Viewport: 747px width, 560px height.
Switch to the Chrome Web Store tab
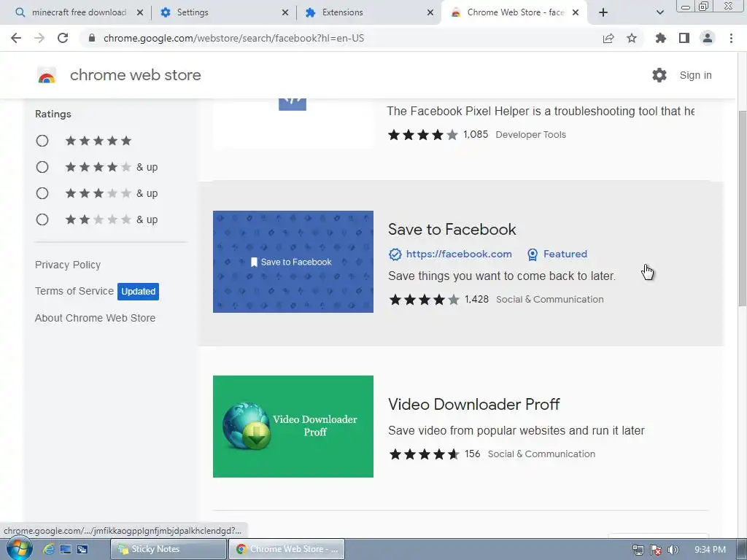coord(516,12)
